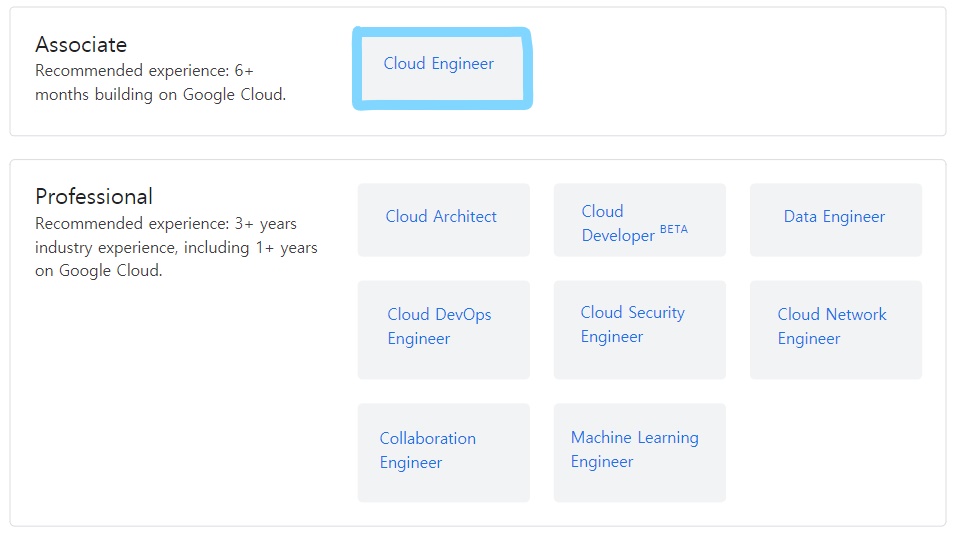Open the Cloud Architect certification card
Image resolution: width=956 pixels, height=536 pixels.
click(443, 220)
